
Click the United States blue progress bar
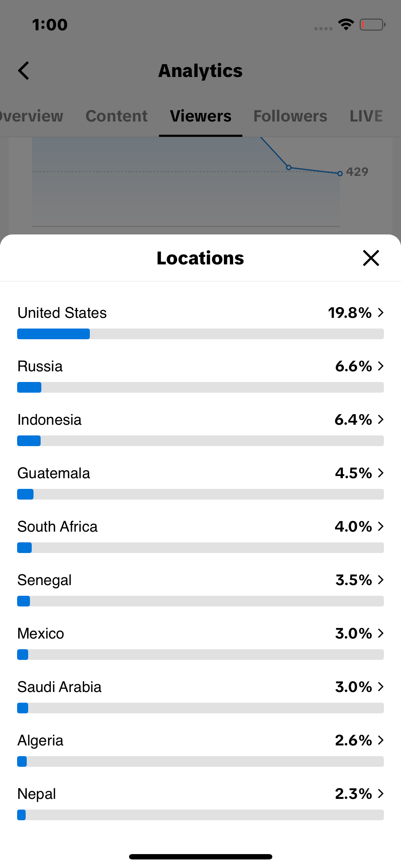[x=53, y=334]
